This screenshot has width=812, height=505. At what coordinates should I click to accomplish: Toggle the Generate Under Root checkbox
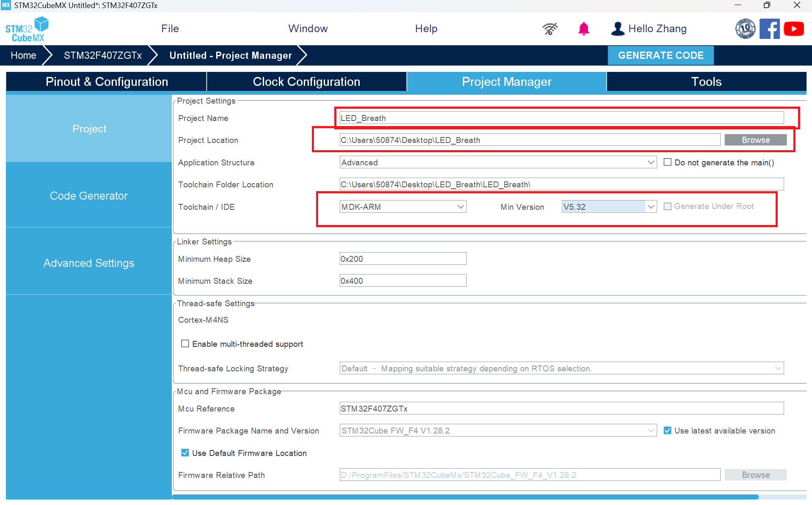[x=667, y=206]
